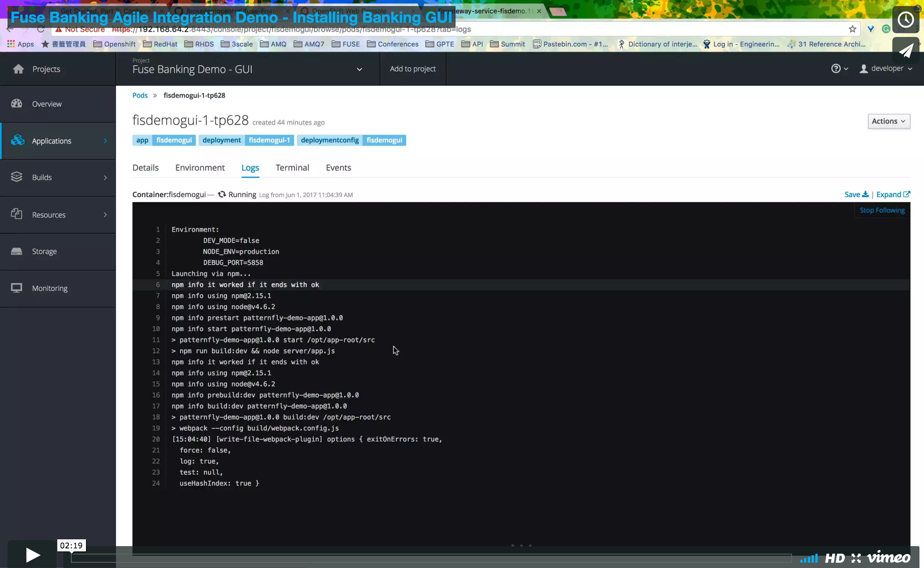Click the Projects home icon
Screen dimensions: 924x568
point(18,69)
